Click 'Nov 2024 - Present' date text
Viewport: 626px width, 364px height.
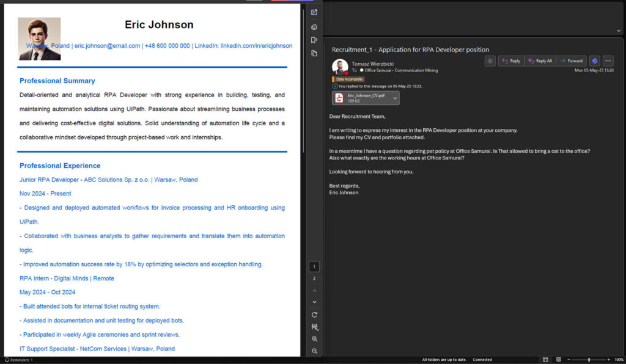pyautogui.click(x=45, y=194)
